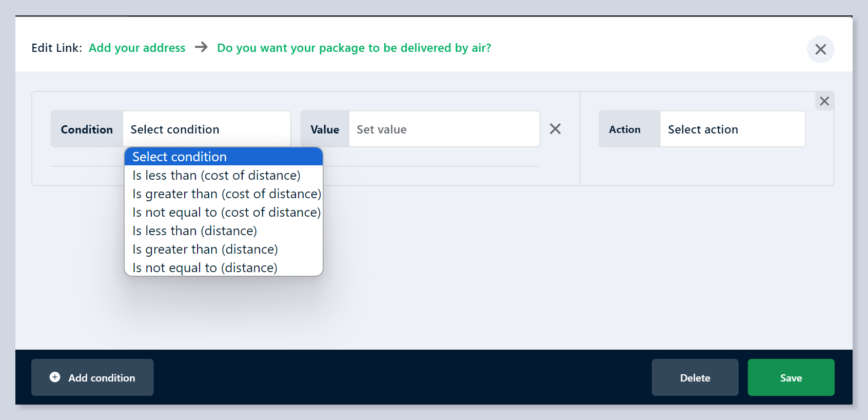Image resolution: width=868 pixels, height=420 pixels.
Task: Click the Delete button
Action: (x=695, y=377)
